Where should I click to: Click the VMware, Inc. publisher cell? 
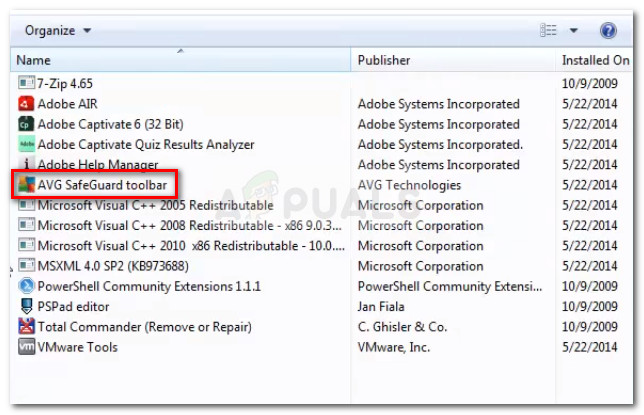(393, 347)
